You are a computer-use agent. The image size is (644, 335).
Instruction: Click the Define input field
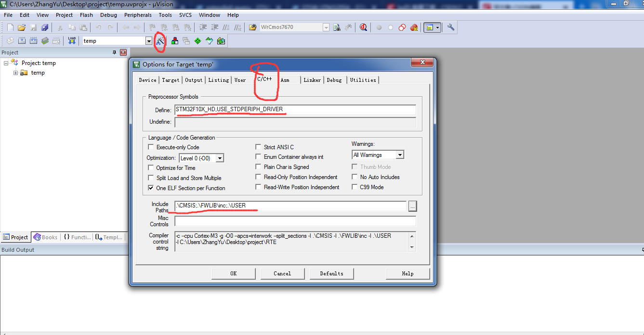point(295,110)
